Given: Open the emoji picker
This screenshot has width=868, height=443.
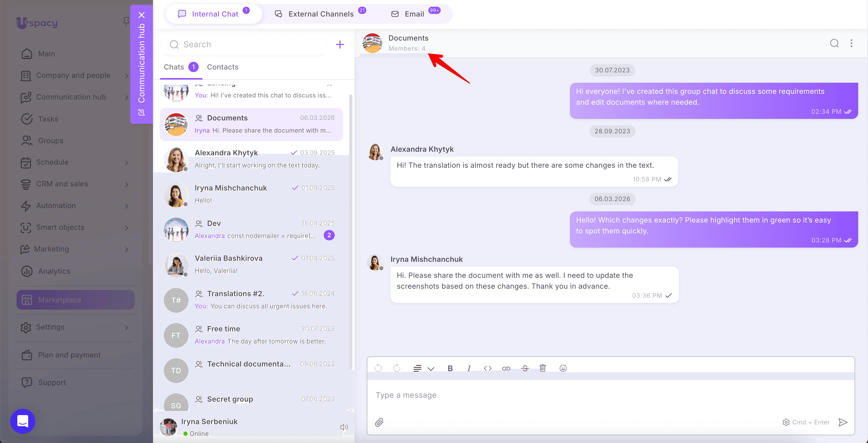Looking at the screenshot, I should click(563, 368).
